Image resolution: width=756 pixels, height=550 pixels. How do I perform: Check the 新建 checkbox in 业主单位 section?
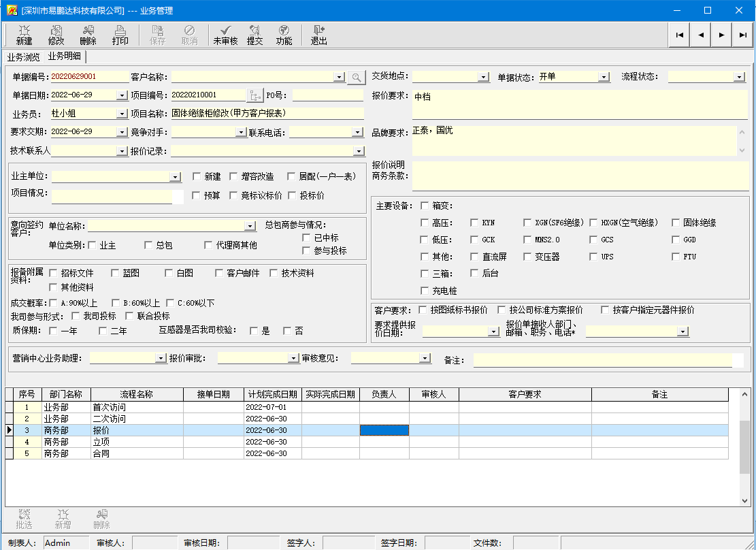[196, 176]
